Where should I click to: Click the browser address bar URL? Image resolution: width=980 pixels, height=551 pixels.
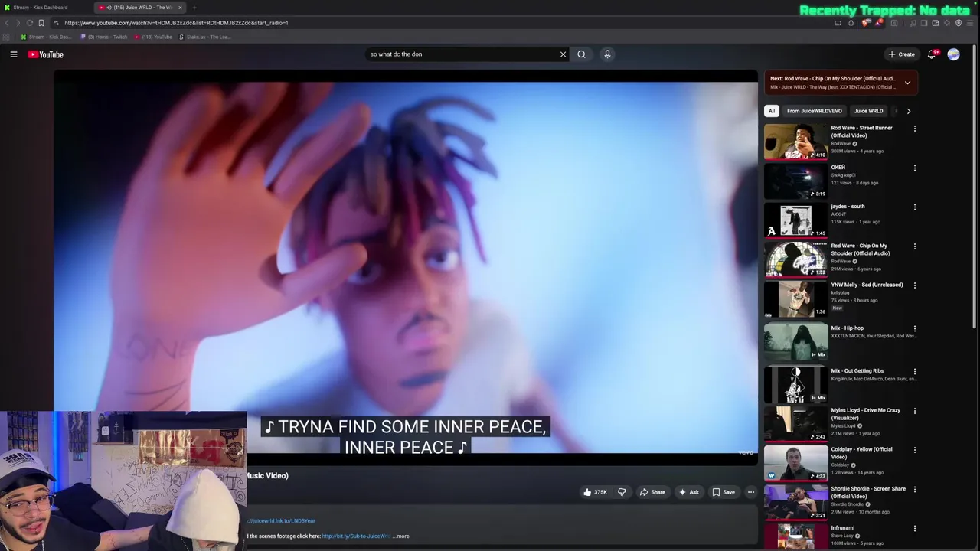coord(176,23)
